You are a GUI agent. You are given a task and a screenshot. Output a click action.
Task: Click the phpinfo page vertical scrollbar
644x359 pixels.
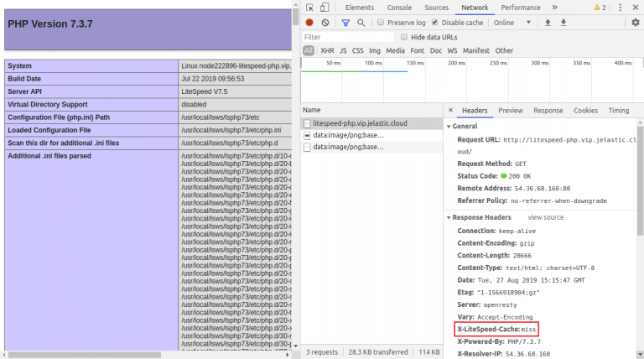[295, 17]
